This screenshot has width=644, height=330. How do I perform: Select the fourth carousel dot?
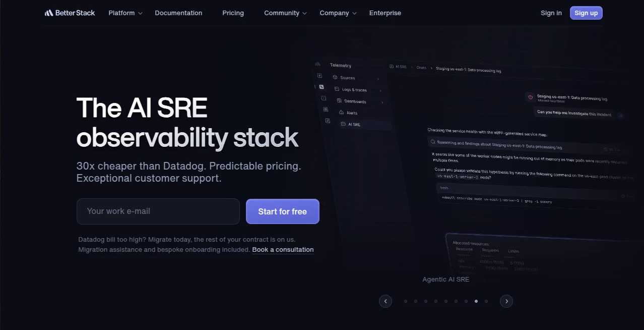coord(436,301)
